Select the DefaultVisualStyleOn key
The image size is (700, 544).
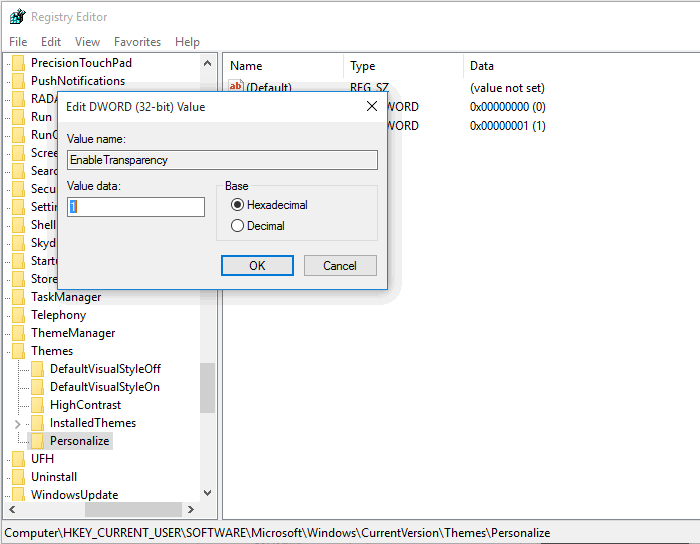coord(105,387)
